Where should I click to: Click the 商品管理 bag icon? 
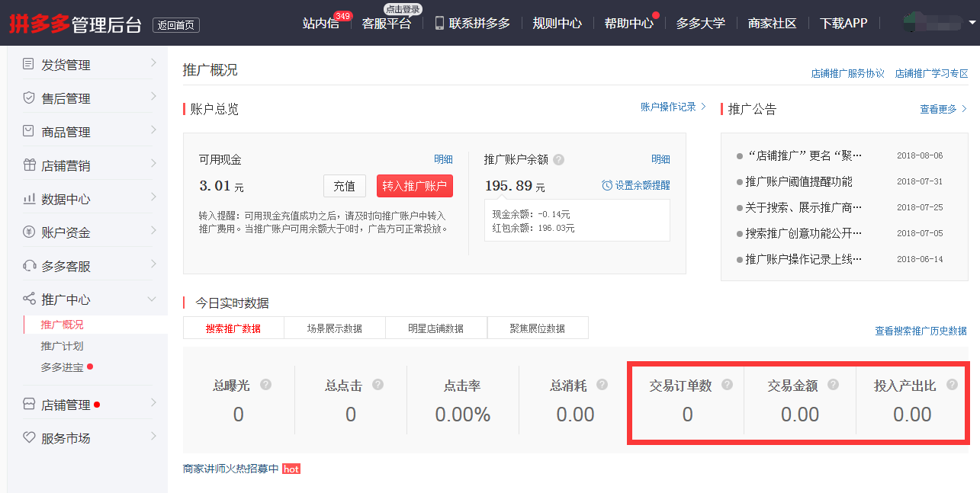pos(29,132)
